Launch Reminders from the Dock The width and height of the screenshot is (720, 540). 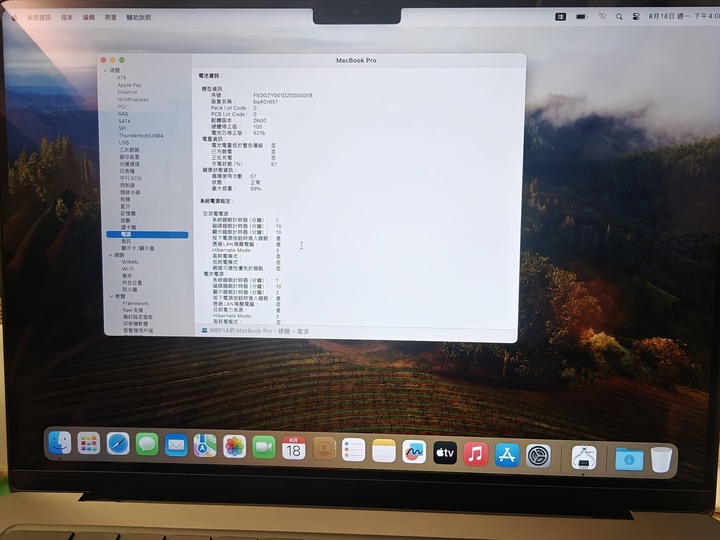tap(354, 450)
